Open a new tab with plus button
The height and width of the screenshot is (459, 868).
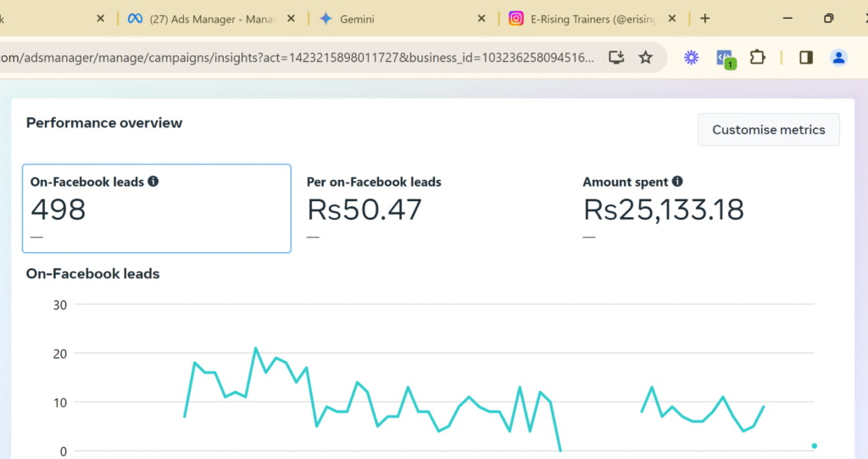coord(704,19)
